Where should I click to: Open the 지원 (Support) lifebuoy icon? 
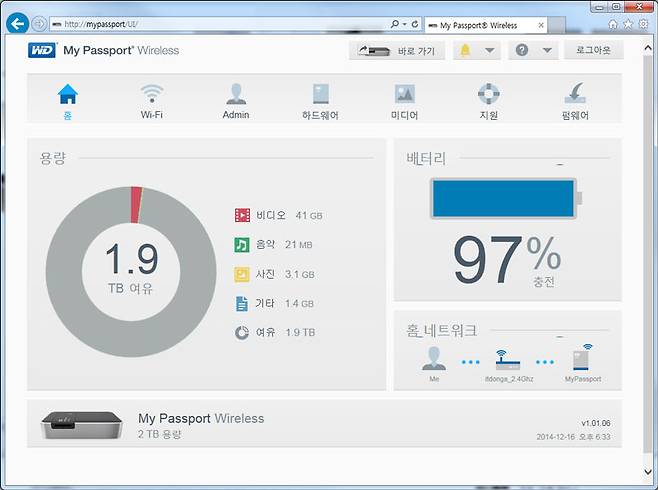pos(487,95)
